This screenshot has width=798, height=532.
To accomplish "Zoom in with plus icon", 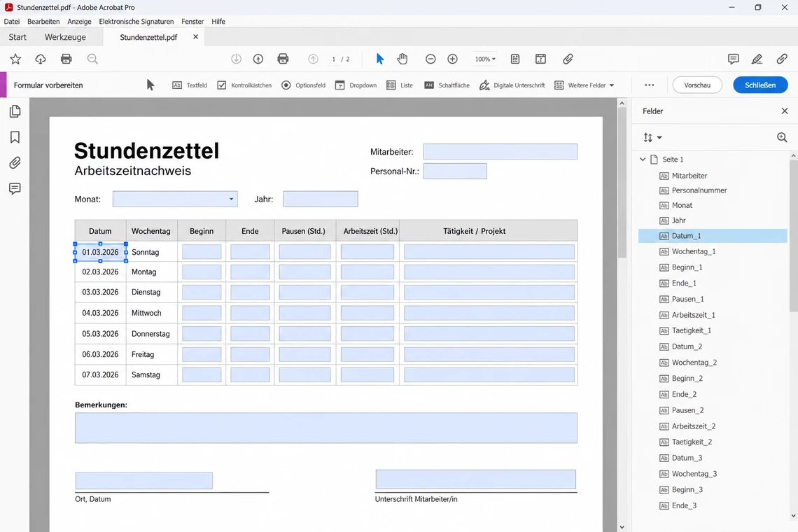I will (452, 59).
